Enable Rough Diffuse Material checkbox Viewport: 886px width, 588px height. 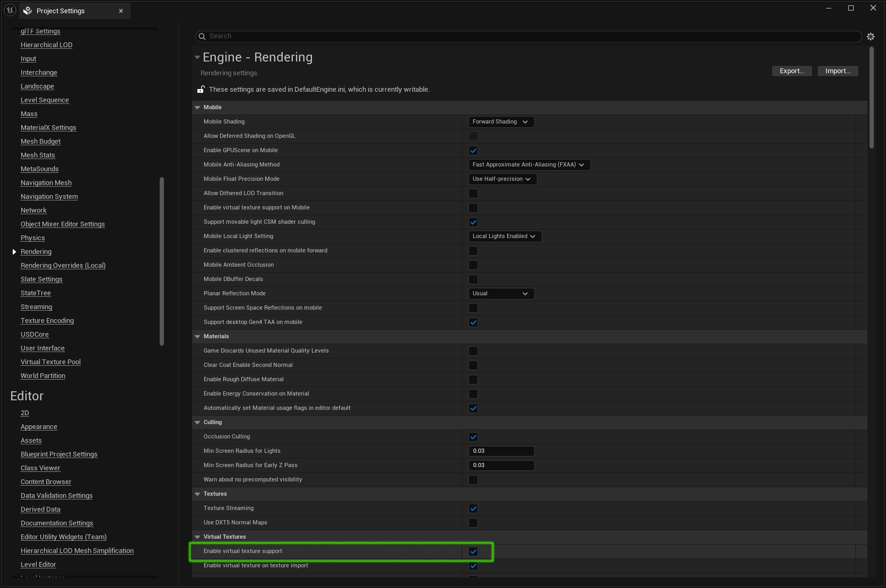[473, 380]
